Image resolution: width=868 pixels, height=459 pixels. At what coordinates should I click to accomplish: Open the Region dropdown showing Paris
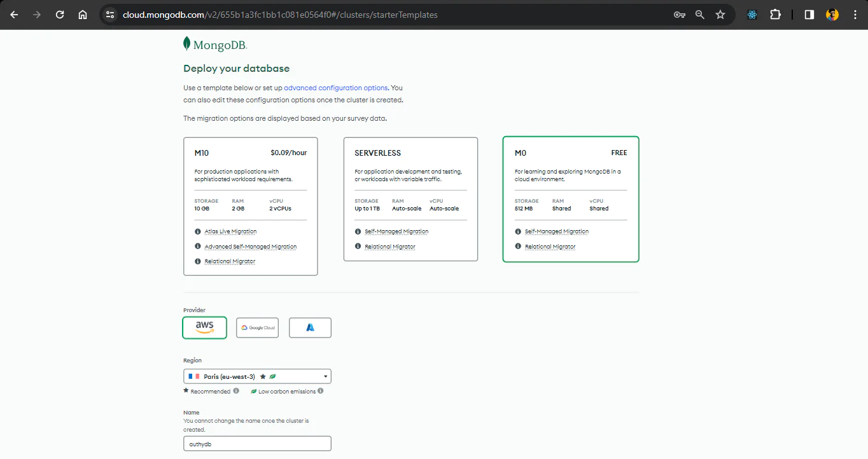257,376
